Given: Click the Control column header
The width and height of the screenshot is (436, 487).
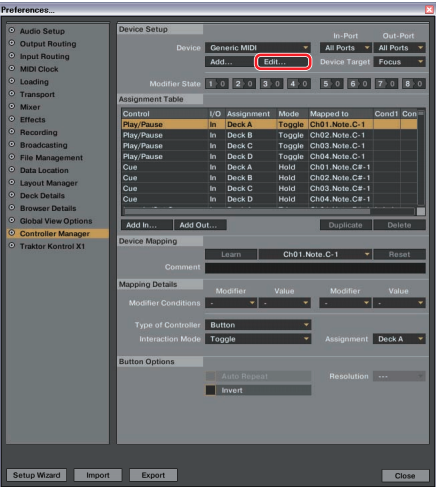Looking at the screenshot, I should [x=165, y=114].
